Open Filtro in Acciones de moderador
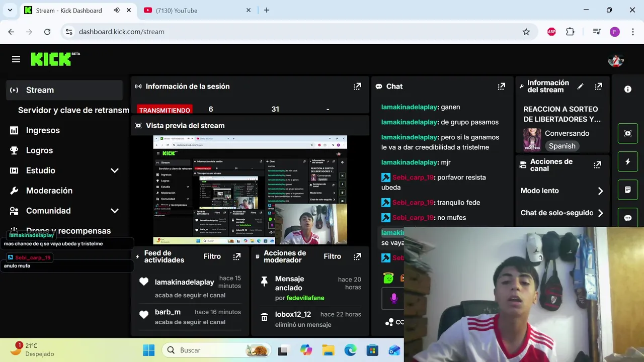644x362 pixels. coord(332,256)
